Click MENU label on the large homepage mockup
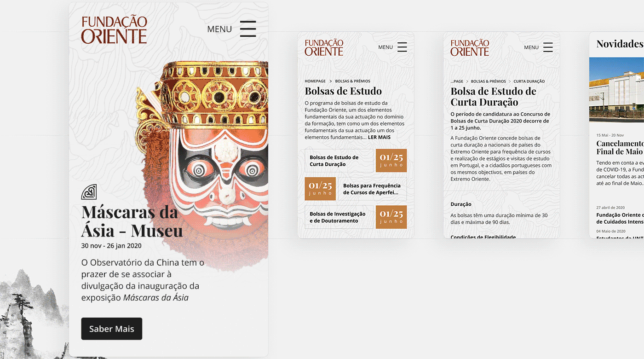Image resolution: width=644 pixels, height=359 pixels. click(x=219, y=29)
